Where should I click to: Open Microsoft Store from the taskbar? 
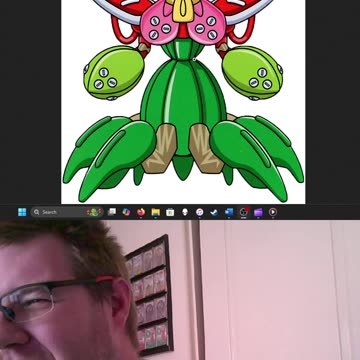[x=170, y=212]
